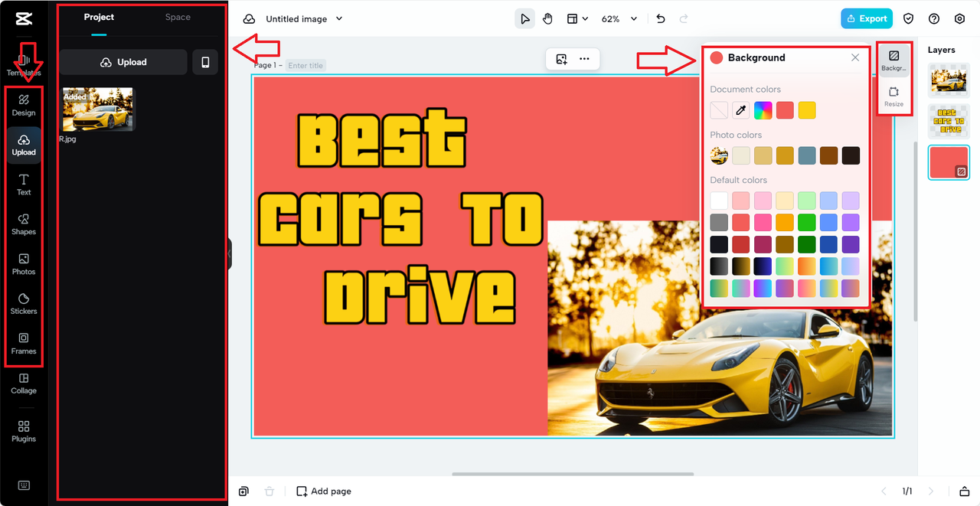Open the Plugins sidebar panel
This screenshot has width=980, height=506.
24,432
